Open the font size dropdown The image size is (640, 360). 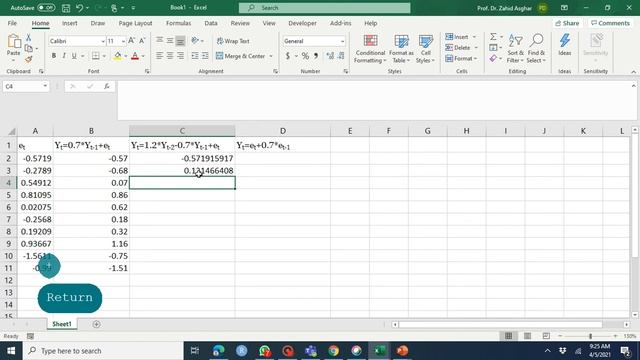click(x=123, y=41)
